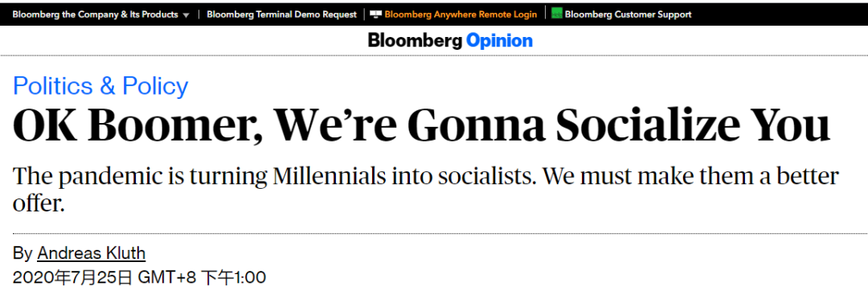Viewport: 868px width, 299px height.
Task: Click 'offer.' at the subheading's end
Action: pos(39,204)
